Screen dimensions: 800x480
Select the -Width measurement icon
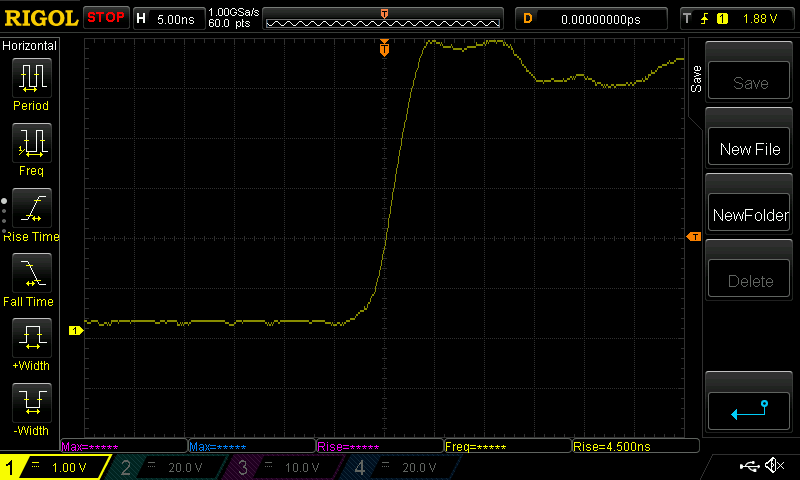31,404
